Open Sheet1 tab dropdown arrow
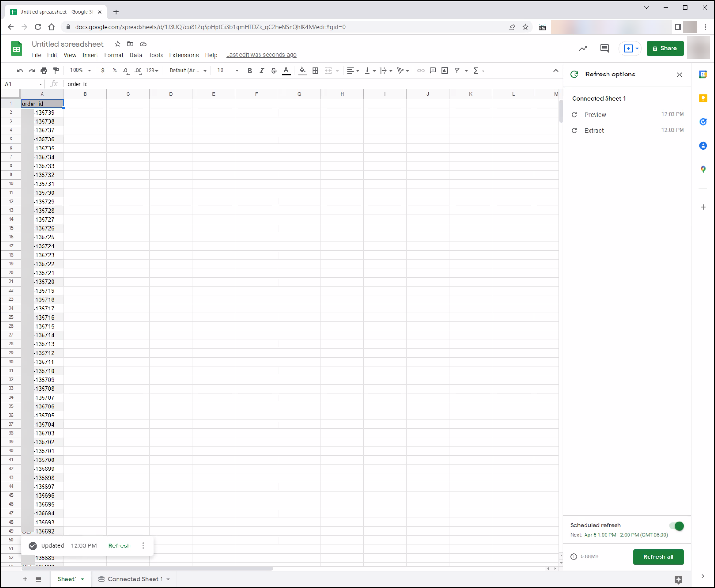This screenshot has width=715, height=588. pyautogui.click(x=82, y=579)
